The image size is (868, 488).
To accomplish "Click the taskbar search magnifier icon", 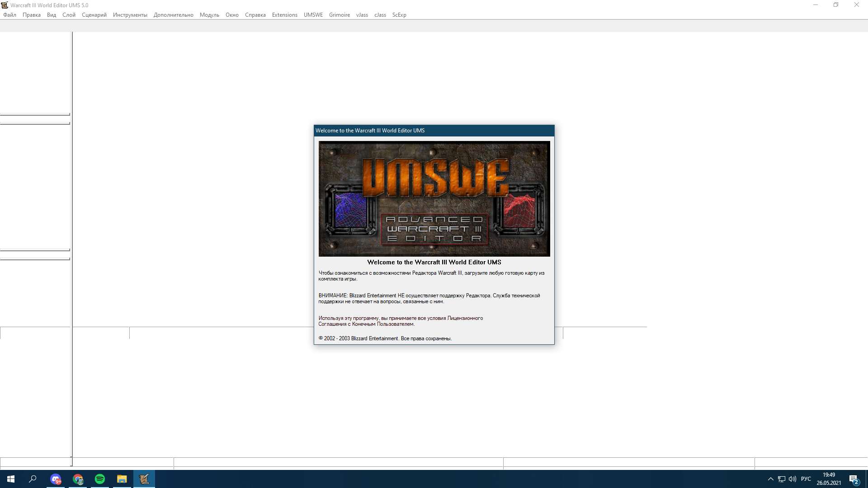I will pyautogui.click(x=33, y=479).
